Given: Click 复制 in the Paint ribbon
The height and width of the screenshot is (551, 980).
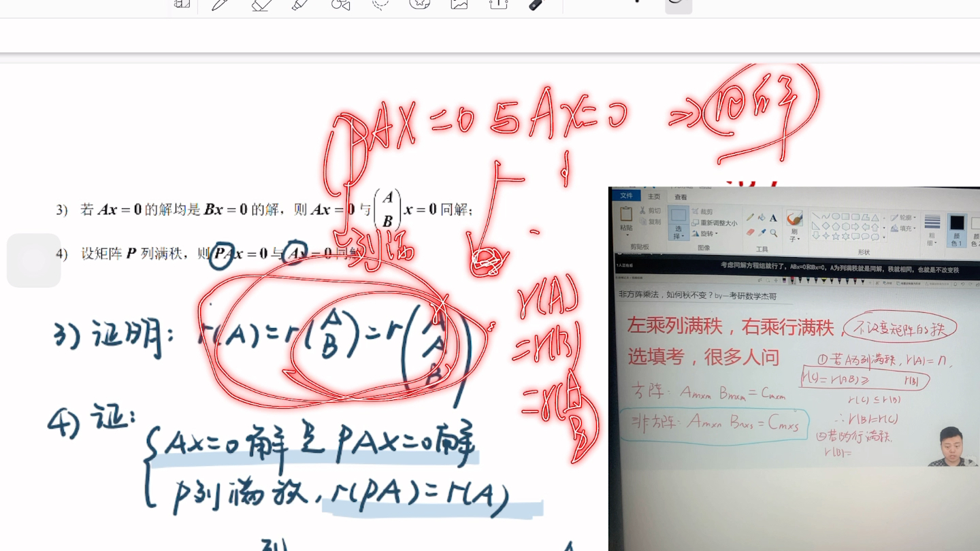Looking at the screenshot, I should tap(651, 221).
